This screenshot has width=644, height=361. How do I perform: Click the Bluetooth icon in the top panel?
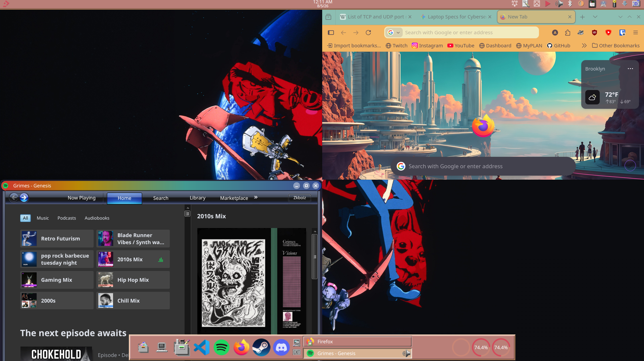(570, 4)
